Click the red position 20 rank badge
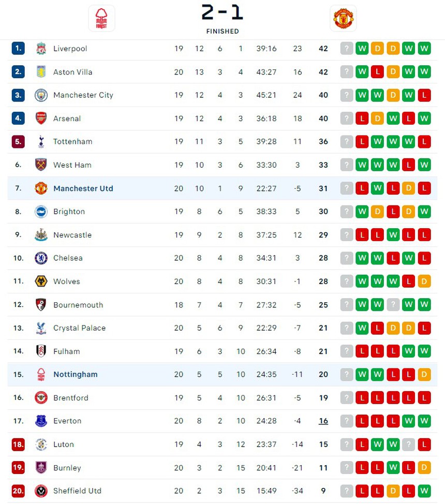The width and height of the screenshot is (445, 504). [18, 491]
